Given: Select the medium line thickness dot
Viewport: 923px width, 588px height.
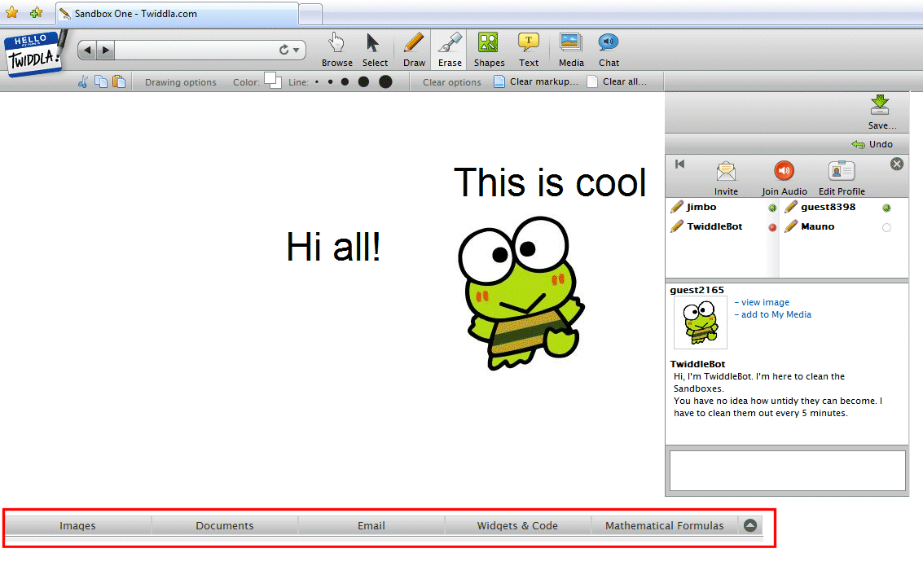Looking at the screenshot, I should [x=345, y=81].
